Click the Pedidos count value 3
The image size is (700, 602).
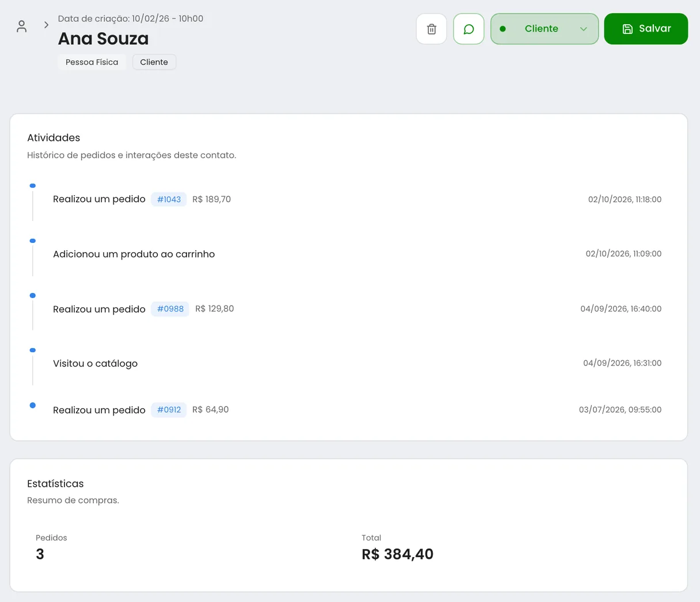(x=40, y=554)
